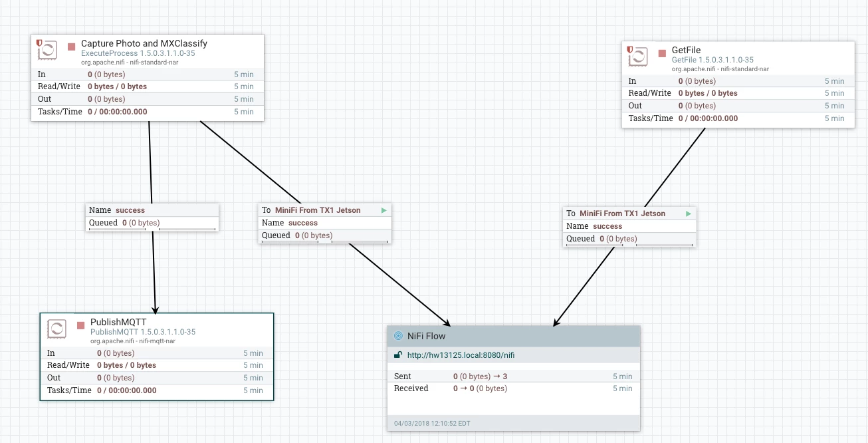
Task: Click the Capture Photo and MXClassify processor icon
Action: point(47,51)
